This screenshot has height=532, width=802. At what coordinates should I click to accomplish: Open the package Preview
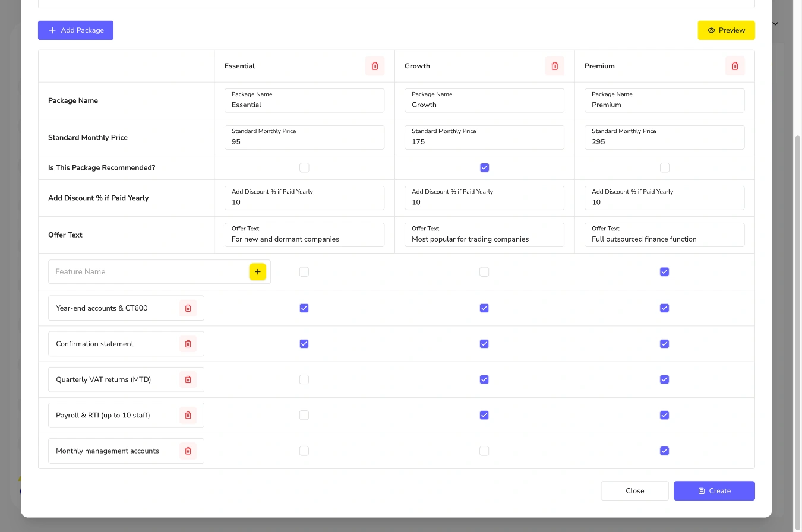tap(726, 30)
